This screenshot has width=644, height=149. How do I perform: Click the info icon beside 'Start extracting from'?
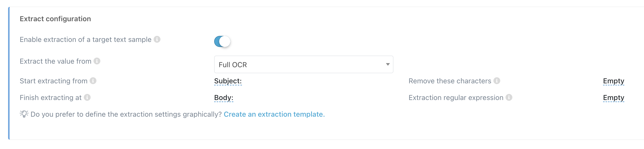93,81
